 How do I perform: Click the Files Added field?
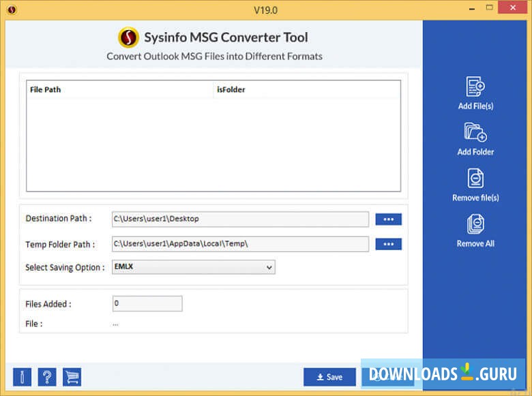147,303
